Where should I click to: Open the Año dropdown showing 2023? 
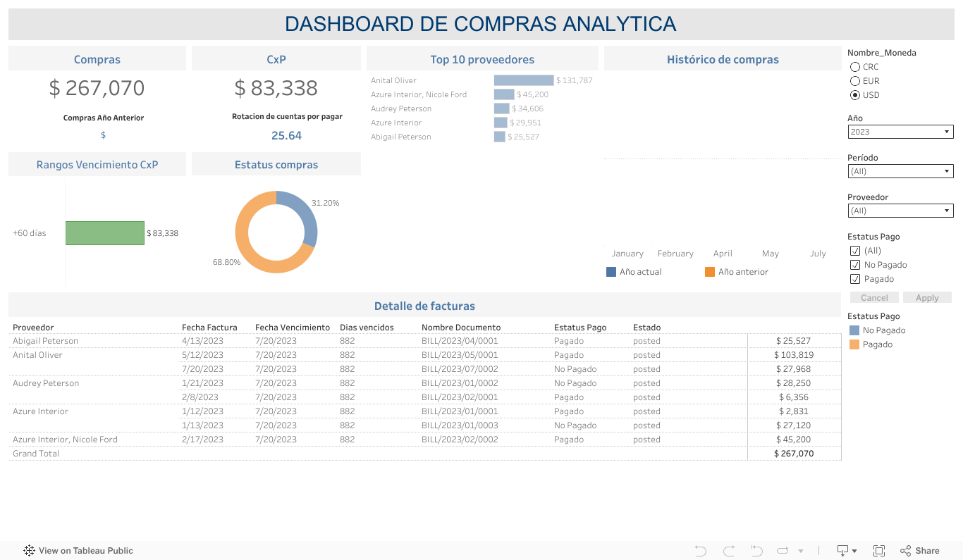click(900, 132)
